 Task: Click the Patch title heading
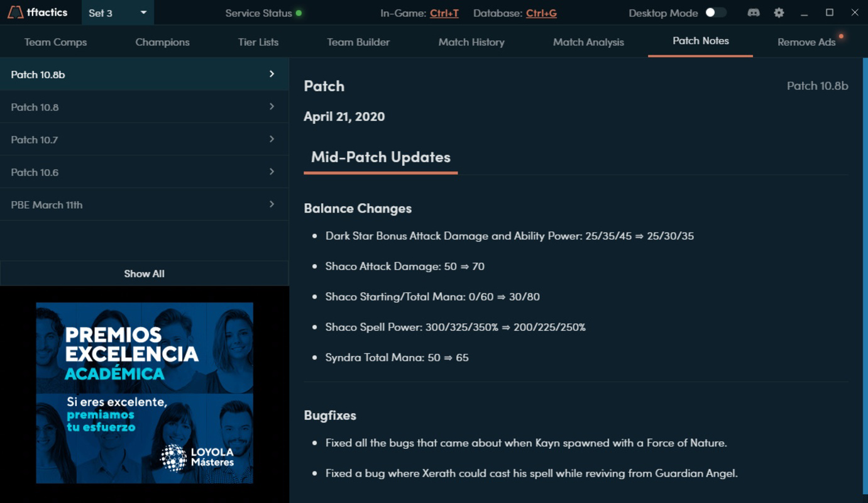click(x=324, y=86)
